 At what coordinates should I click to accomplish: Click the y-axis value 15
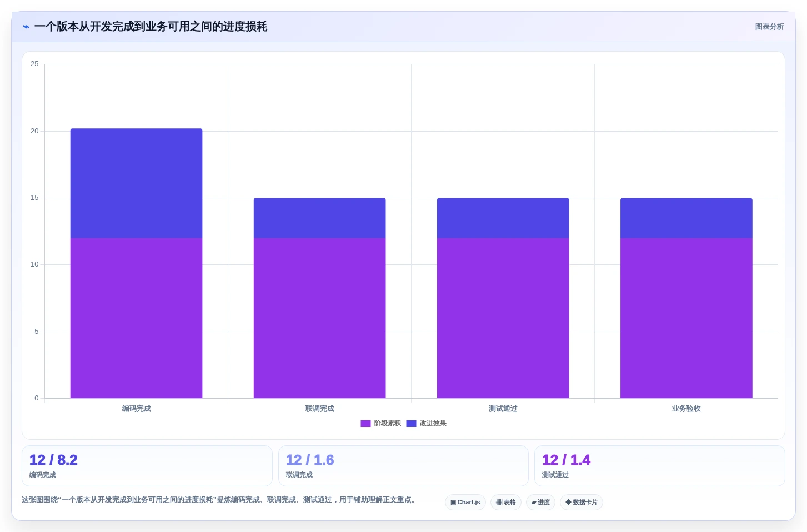[34, 198]
